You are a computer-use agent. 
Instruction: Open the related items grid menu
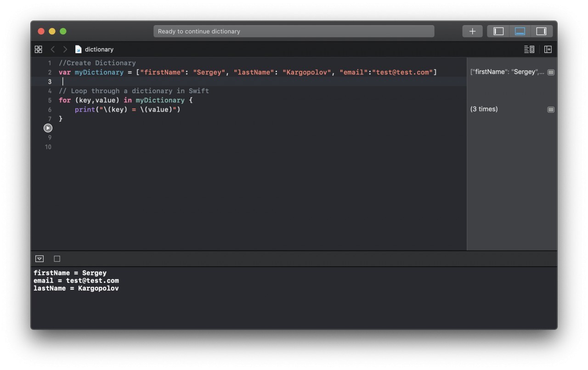[x=39, y=49]
